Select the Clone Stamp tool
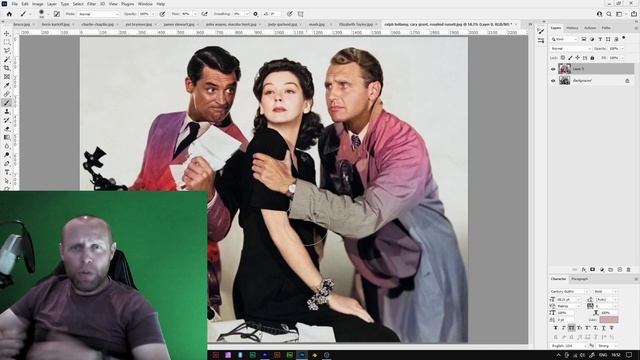Image resolution: width=640 pixels, height=360 pixels. tap(7, 111)
